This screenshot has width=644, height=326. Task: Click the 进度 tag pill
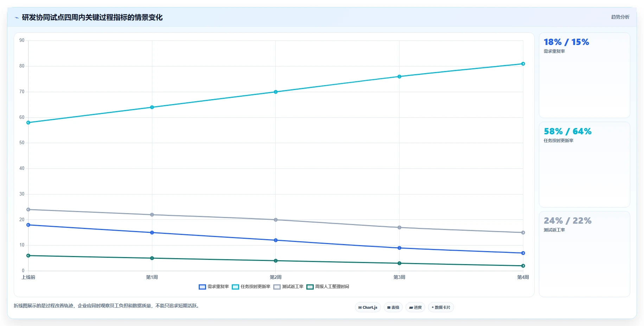(x=415, y=307)
